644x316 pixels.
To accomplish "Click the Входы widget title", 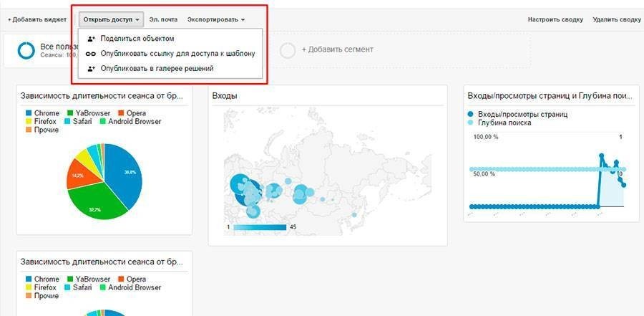I will pyautogui.click(x=225, y=96).
